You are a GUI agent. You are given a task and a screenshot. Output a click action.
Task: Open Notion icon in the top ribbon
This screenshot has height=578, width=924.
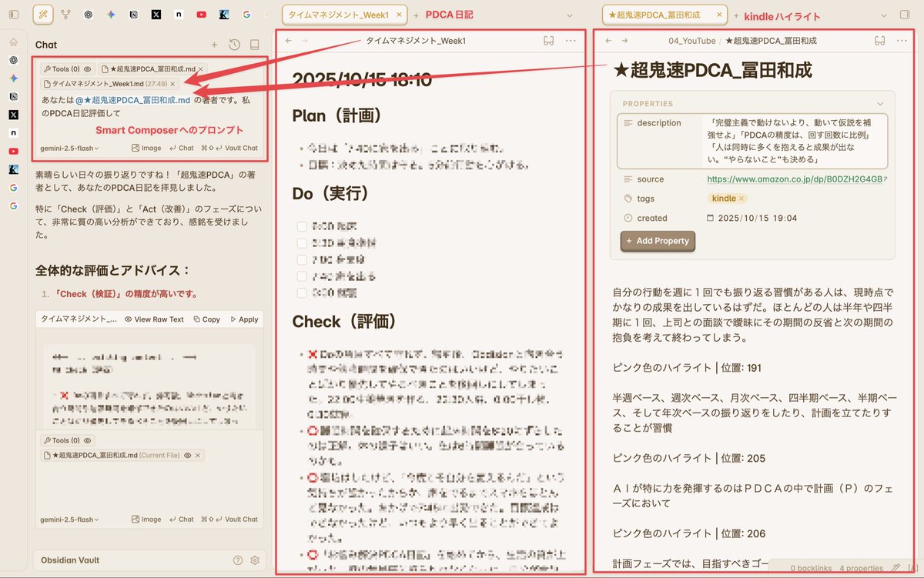(x=134, y=14)
